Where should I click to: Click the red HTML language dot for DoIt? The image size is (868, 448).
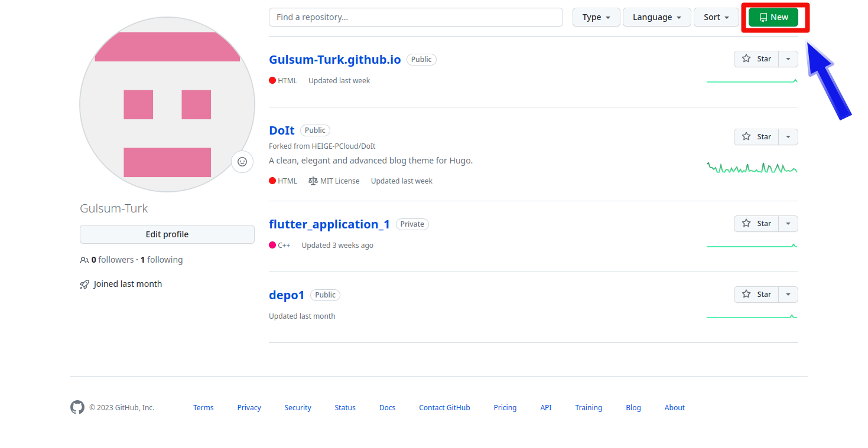pos(272,181)
